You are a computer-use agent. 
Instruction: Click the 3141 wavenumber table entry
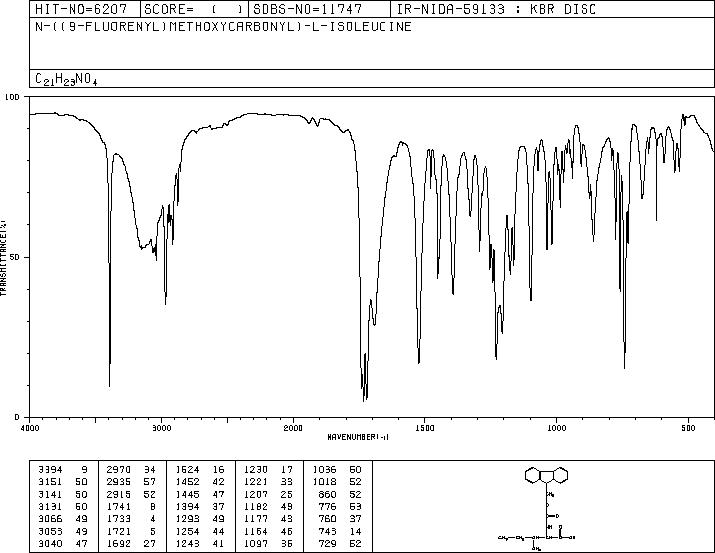50,494
